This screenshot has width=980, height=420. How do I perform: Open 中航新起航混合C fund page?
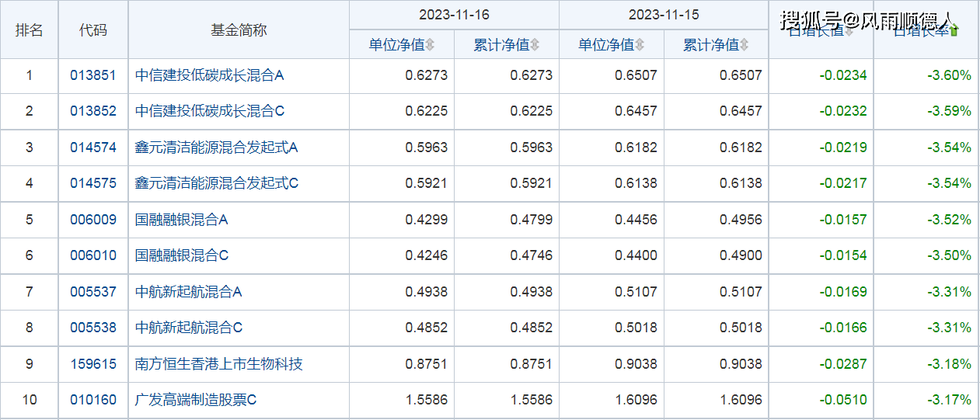189,328
